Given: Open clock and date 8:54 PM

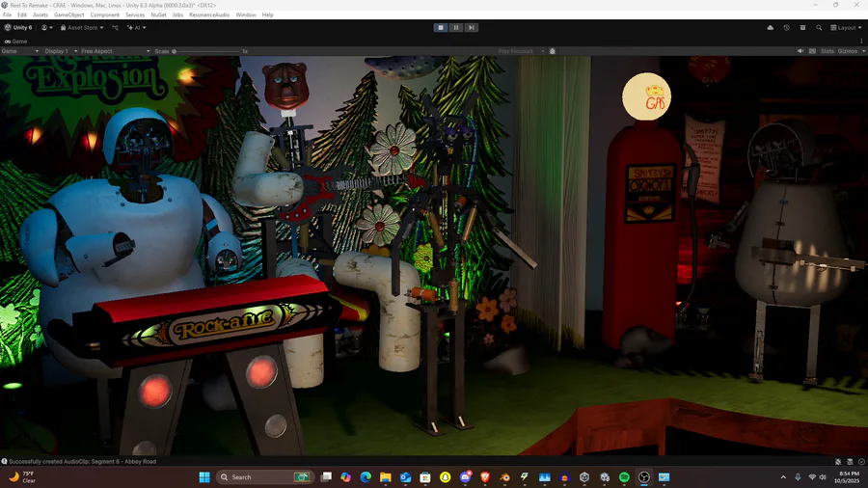Looking at the screenshot, I should click(849, 477).
